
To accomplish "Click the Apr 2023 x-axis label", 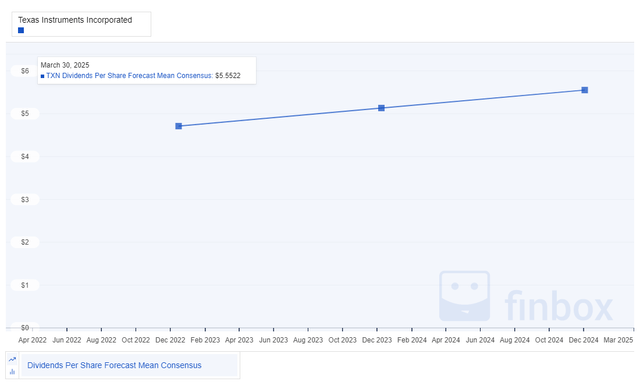I will click(x=239, y=340).
